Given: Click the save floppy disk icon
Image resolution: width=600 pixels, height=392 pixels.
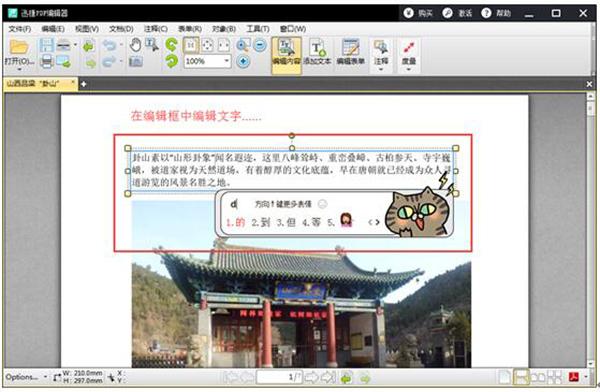Looking at the screenshot, I should point(46,45).
